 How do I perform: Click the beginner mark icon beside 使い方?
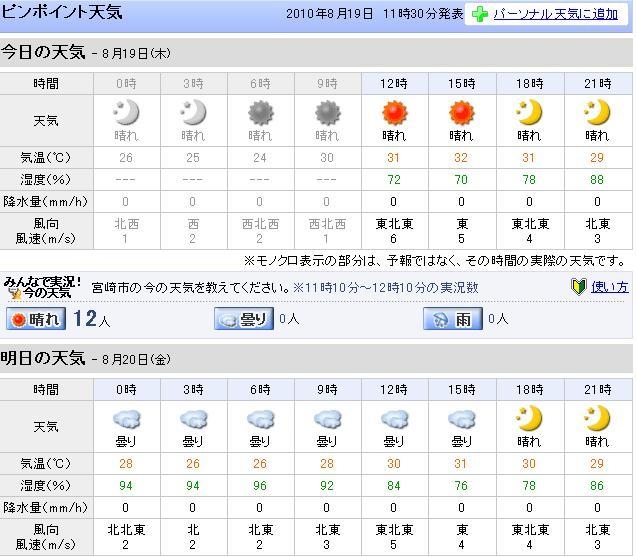pos(578,287)
